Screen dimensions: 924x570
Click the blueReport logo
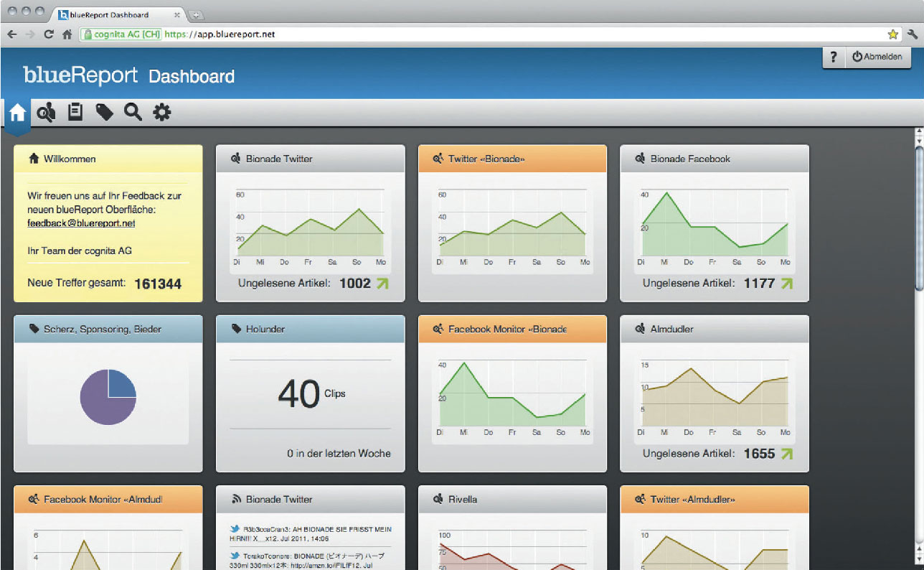[x=80, y=75]
